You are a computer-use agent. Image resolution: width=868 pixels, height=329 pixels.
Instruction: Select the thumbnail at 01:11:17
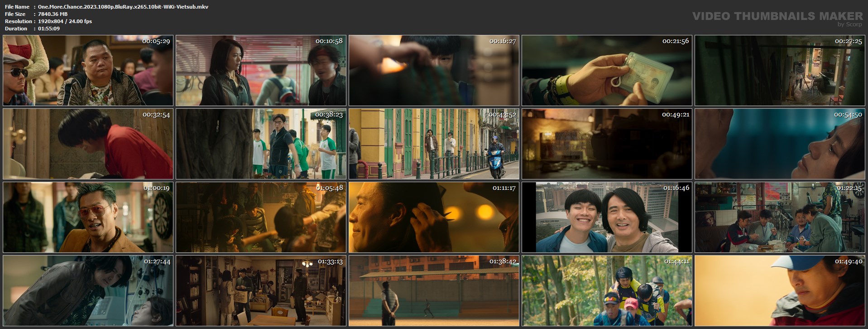coord(434,217)
